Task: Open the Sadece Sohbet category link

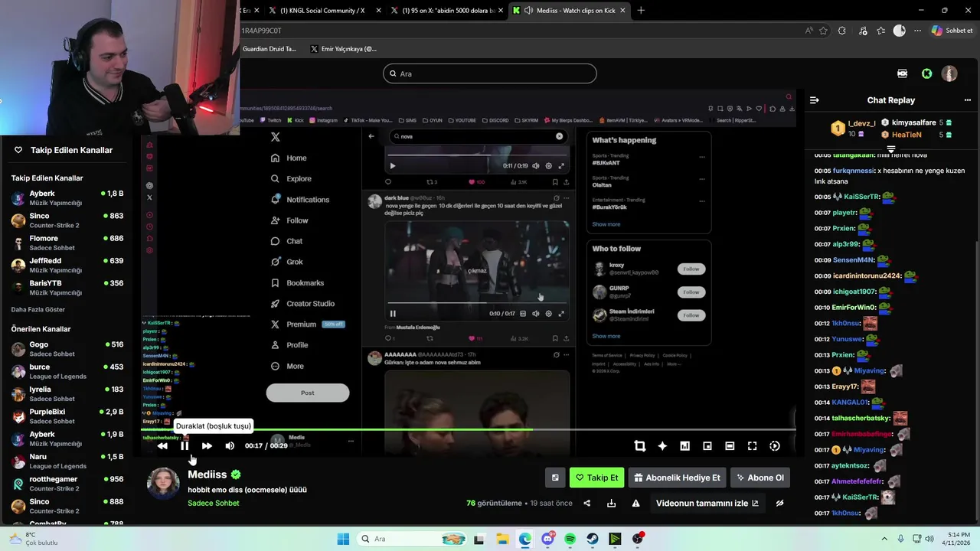Action: (214, 503)
